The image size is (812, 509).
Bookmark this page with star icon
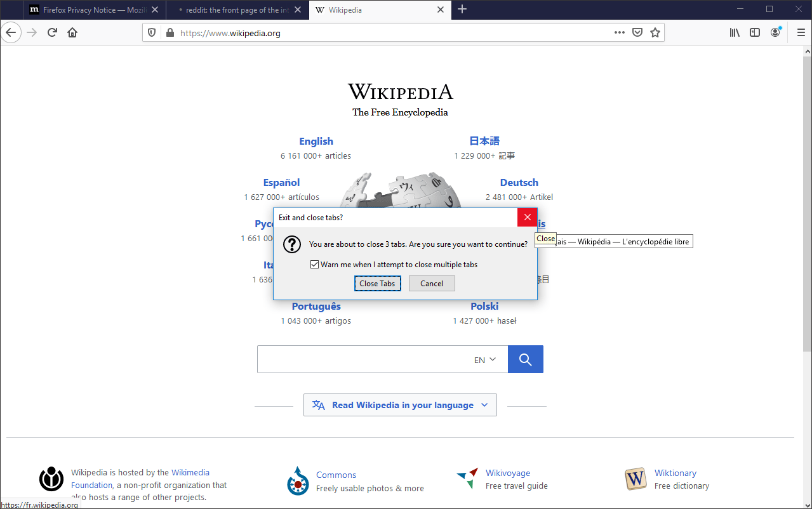click(x=655, y=32)
